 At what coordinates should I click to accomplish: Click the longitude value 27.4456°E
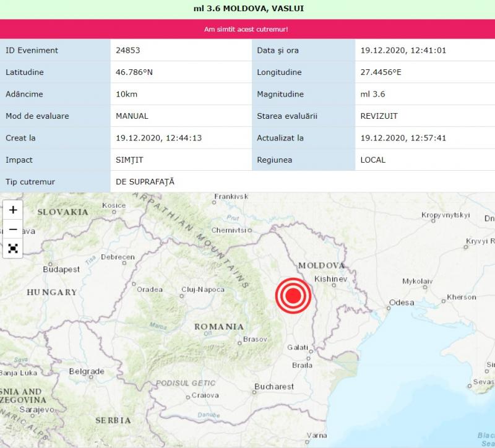[381, 72]
